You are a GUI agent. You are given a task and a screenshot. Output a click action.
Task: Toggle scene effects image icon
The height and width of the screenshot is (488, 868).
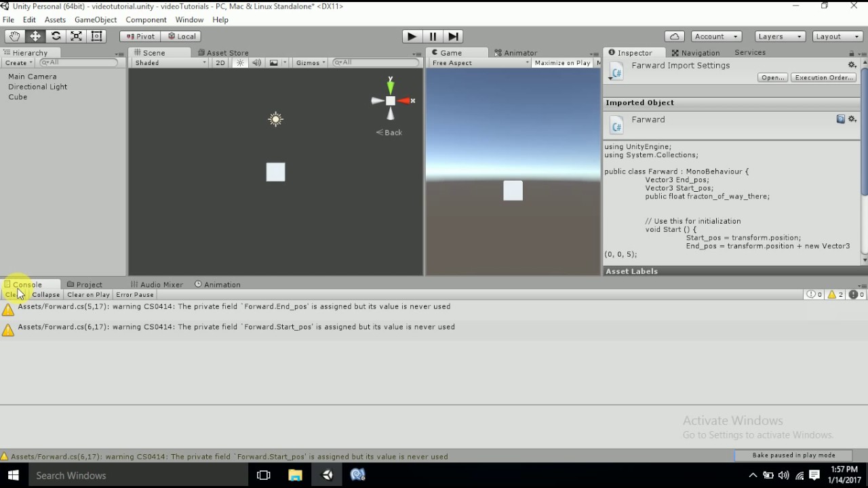tap(273, 63)
